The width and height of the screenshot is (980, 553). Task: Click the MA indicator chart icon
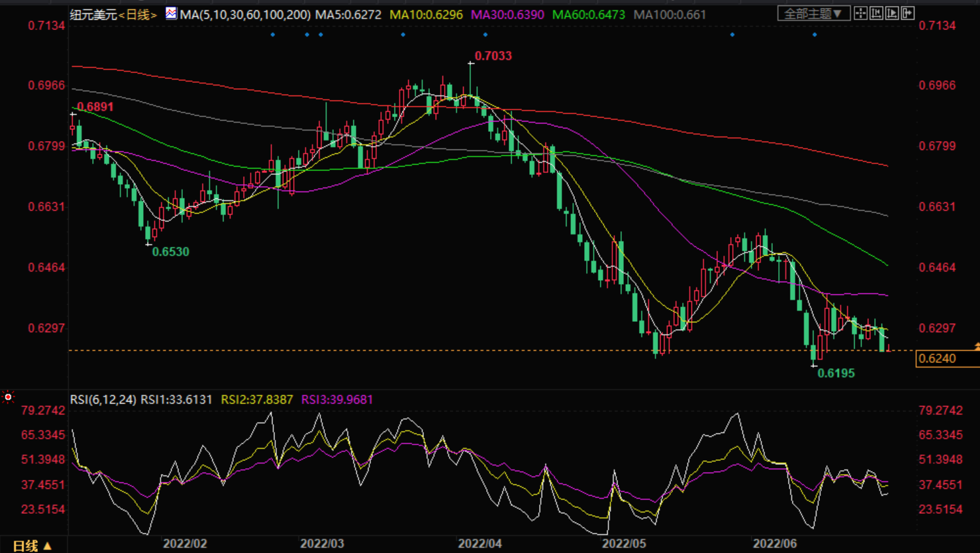point(171,14)
